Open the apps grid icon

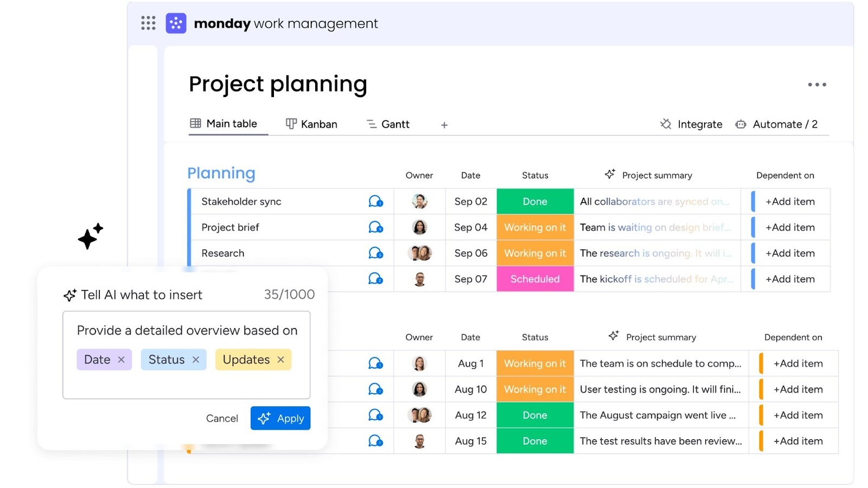point(147,23)
